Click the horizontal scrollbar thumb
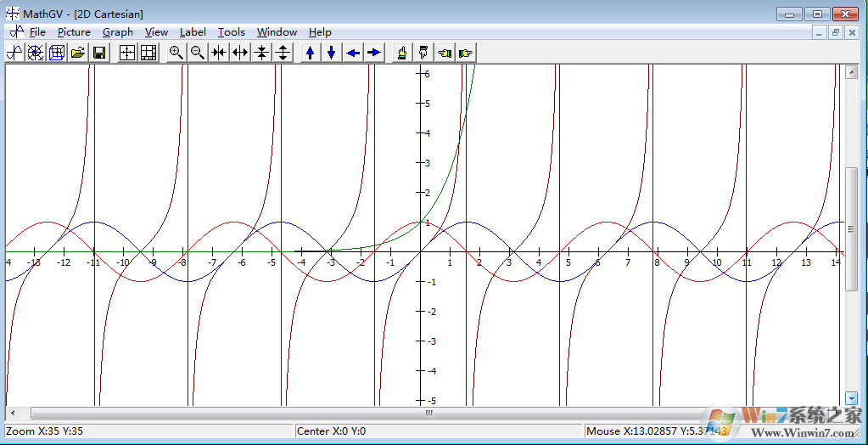 click(428, 413)
